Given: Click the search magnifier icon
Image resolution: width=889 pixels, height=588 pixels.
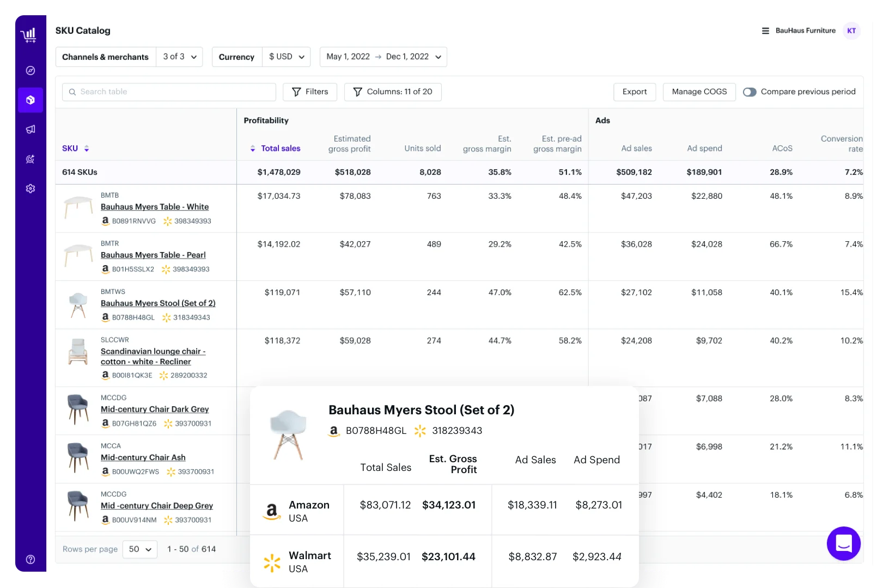Looking at the screenshot, I should (x=72, y=92).
